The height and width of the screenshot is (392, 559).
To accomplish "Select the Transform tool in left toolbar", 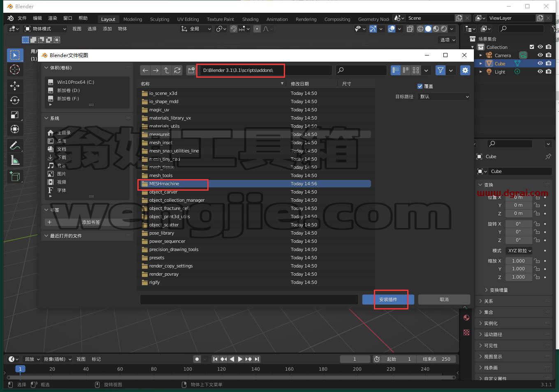I will (15, 129).
